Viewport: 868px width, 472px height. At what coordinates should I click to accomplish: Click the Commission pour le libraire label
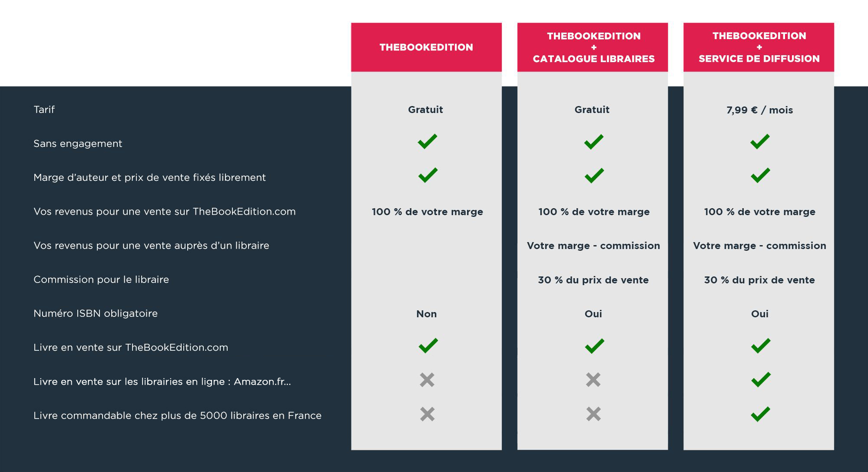pos(101,279)
